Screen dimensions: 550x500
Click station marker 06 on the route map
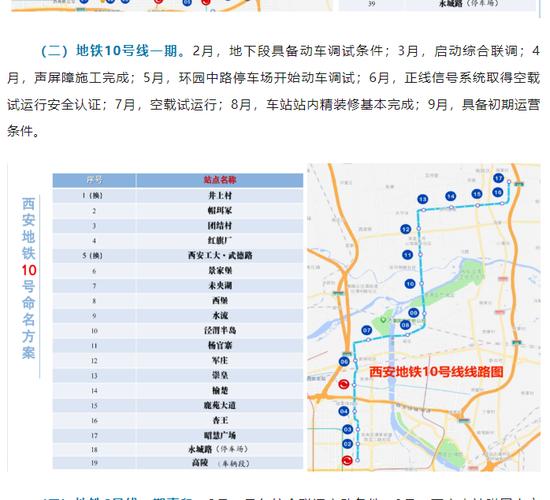coord(344,361)
